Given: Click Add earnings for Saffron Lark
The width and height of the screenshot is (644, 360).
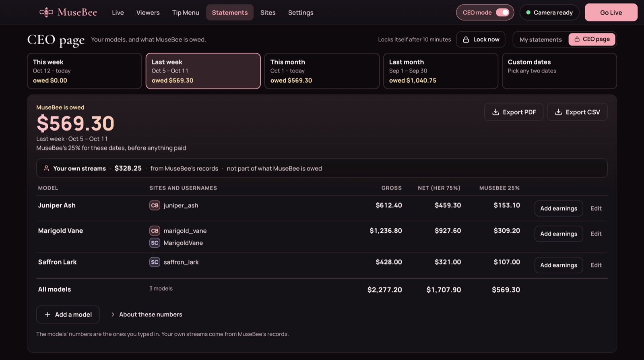Looking at the screenshot, I should pyautogui.click(x=559, y=265).
